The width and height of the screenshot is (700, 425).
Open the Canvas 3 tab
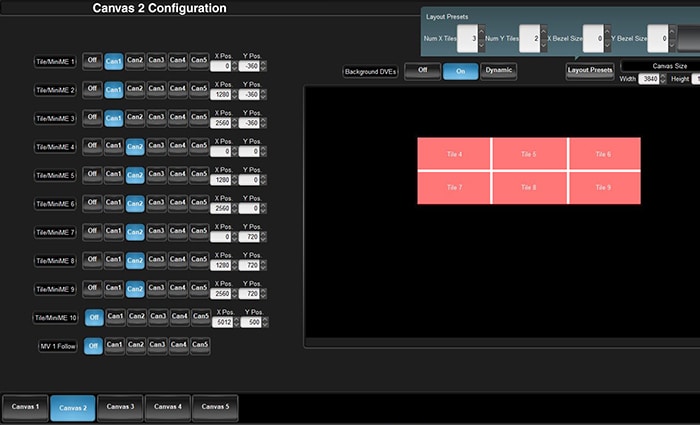pyautogui.click(x=120, y=407)
